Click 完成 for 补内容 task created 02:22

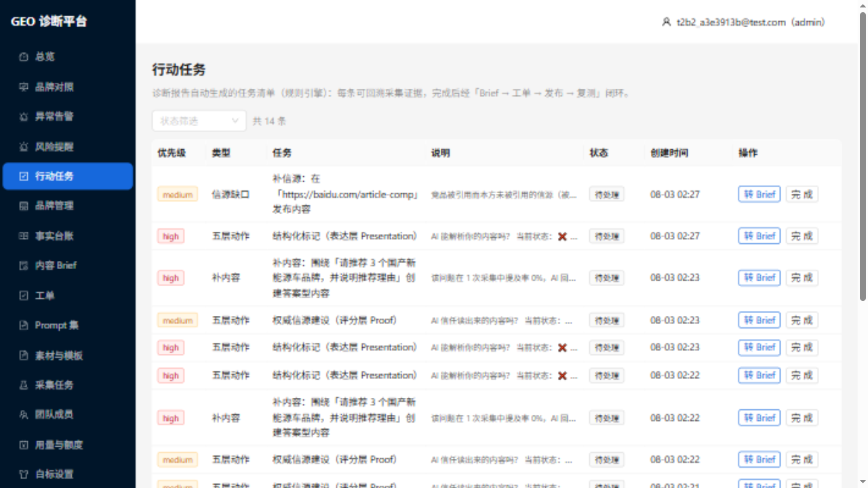(802, 418)
